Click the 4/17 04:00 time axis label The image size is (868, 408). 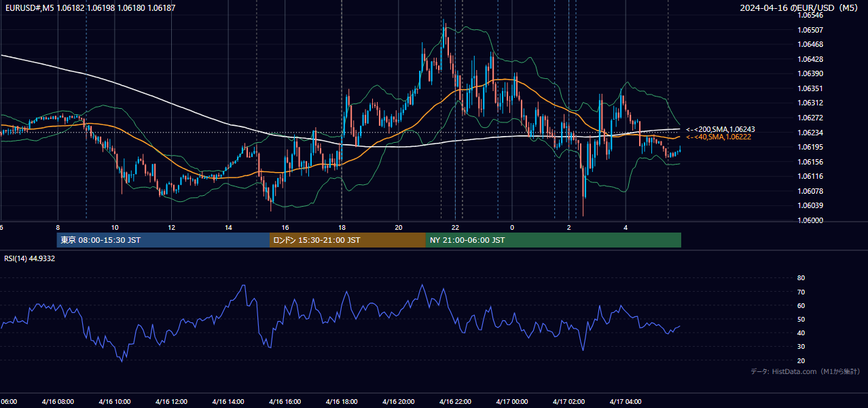click(626, 402)
